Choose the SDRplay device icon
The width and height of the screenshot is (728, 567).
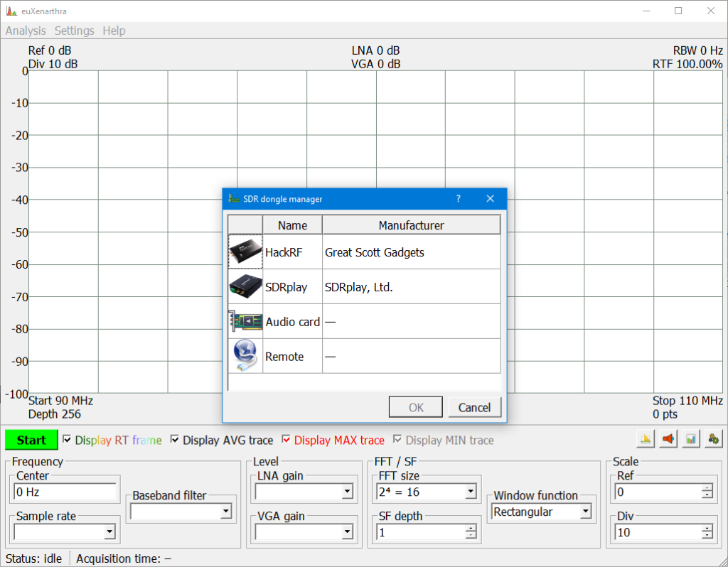245,287
